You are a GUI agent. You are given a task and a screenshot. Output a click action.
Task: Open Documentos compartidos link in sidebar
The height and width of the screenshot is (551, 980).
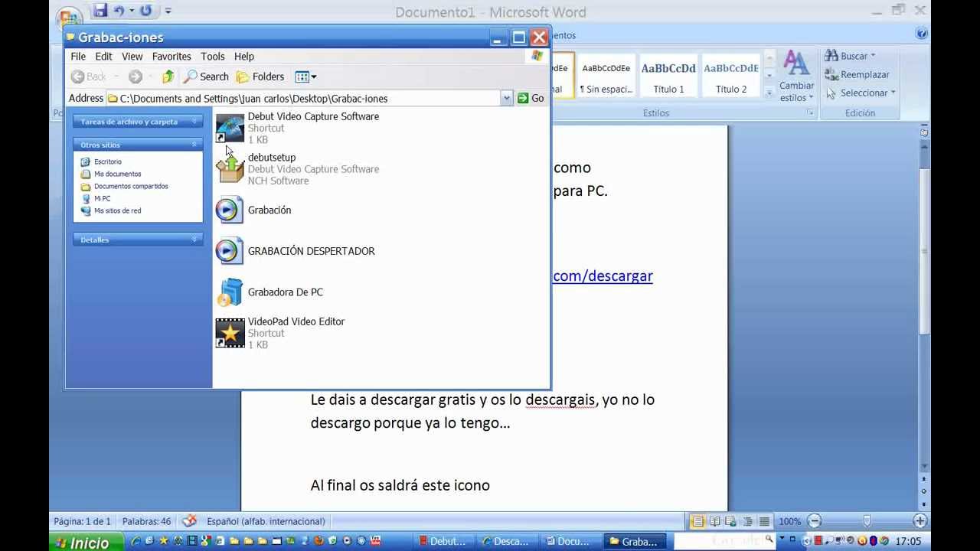(131, 186)
